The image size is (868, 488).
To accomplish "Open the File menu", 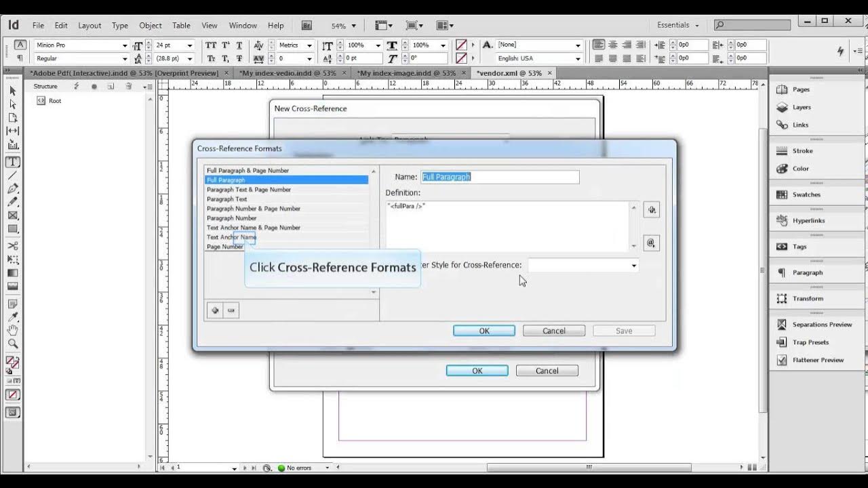I will tap(38, 25).
